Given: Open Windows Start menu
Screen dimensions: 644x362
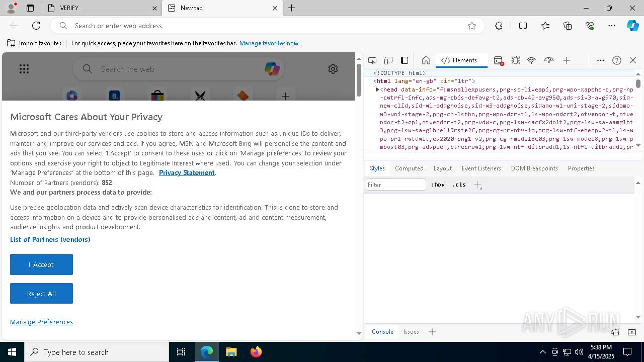Looking at the screenshot, I should pyautogui.click(x=12, y=352).
